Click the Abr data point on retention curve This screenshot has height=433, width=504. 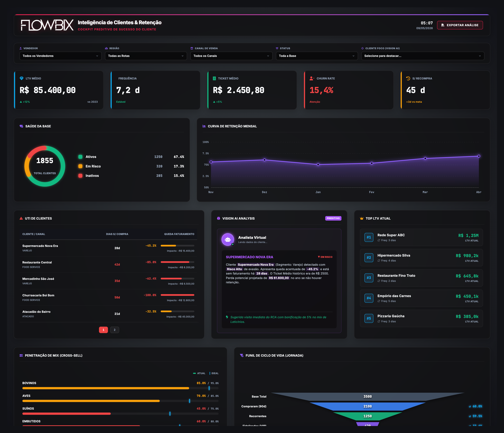[479, 156]
